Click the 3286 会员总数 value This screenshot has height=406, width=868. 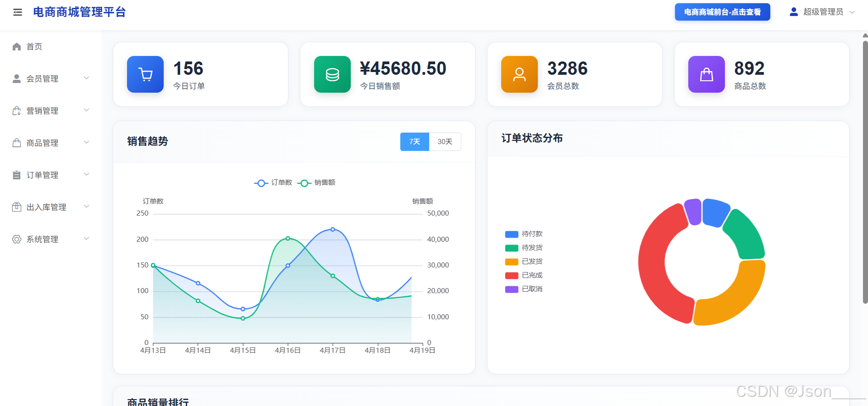pyautogui.click(x=567, y=68)
